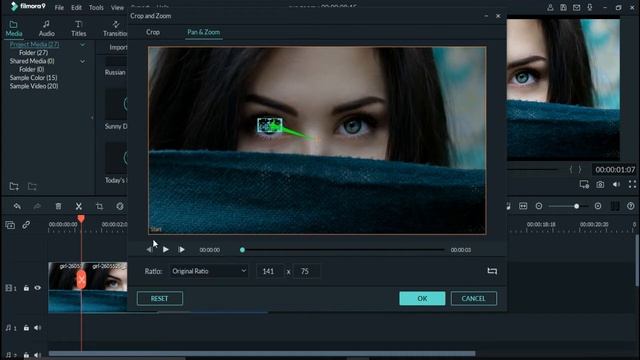
Task: Click the Filmora9 logo
Action: click(x=28, y=7)
